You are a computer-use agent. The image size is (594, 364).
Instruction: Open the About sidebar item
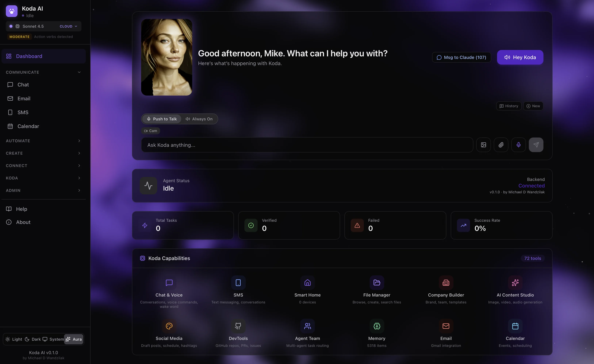[44, 222]
